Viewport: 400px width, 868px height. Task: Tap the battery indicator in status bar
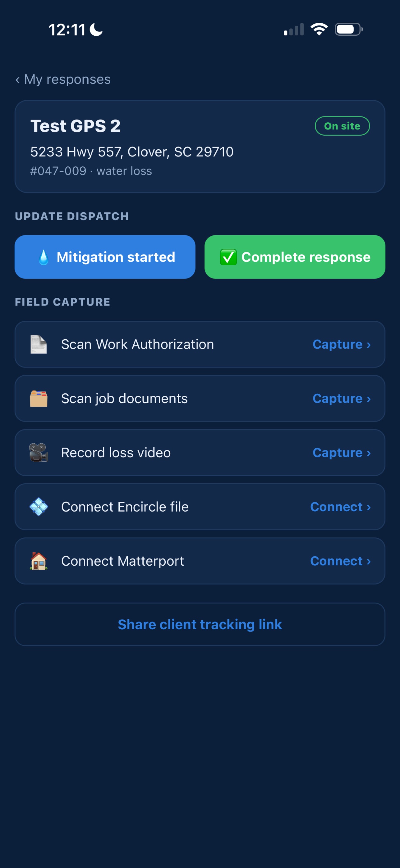(349, 29)
